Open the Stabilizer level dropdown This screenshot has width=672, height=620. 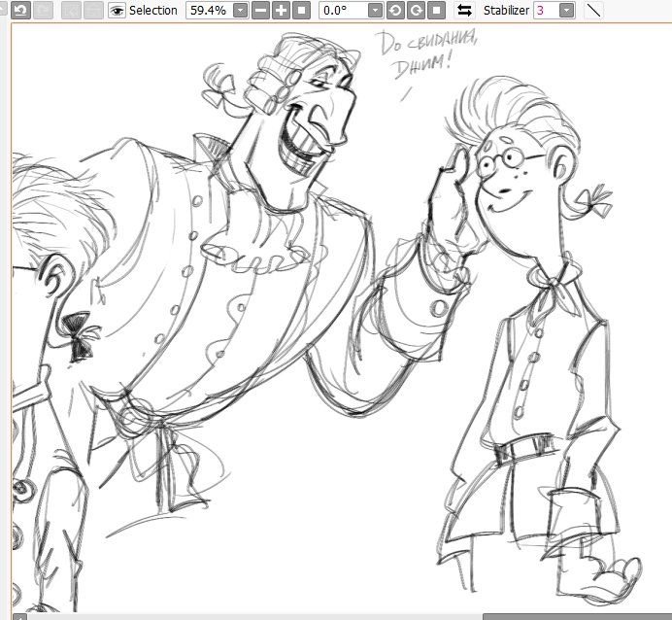(566, 10)
